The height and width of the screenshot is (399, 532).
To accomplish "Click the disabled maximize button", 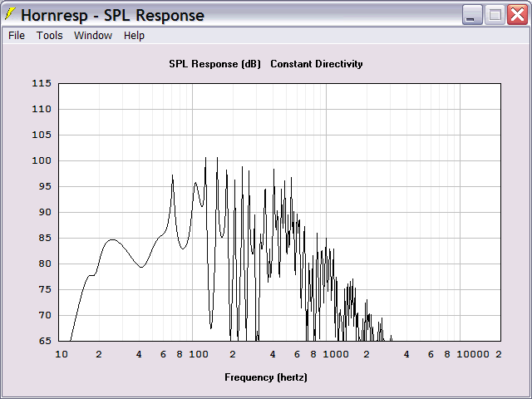I will click(x=495, y=15).
